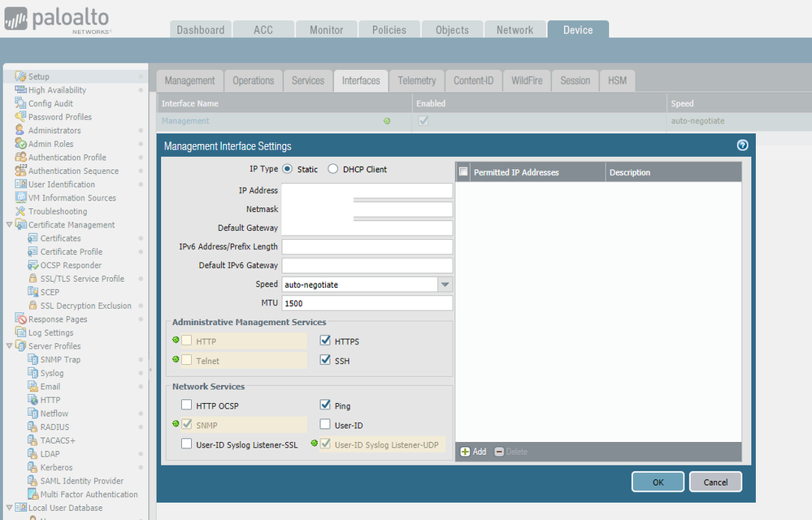The height and width of the screenshot is (520, 812).
Task: Switch to the Policies tab
Action: pos(389,30)
